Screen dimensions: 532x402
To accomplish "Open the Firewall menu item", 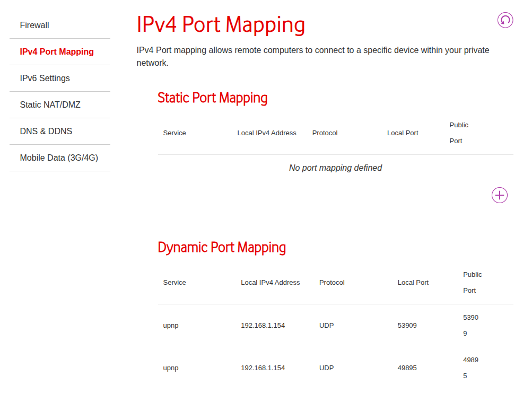I will coord(34,25).
